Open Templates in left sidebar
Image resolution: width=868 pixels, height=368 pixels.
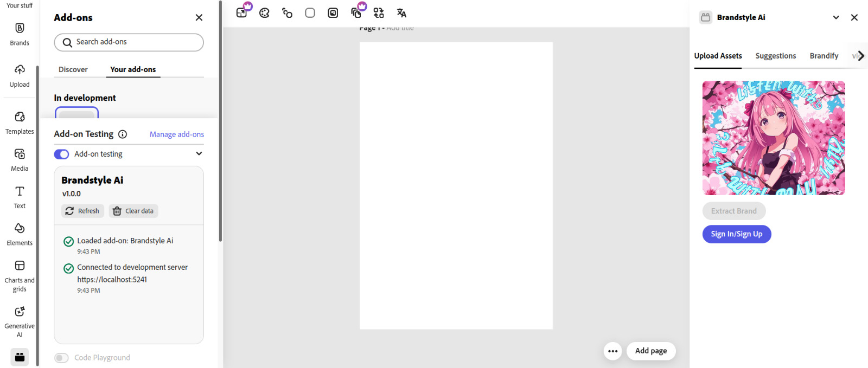(20, 123)
